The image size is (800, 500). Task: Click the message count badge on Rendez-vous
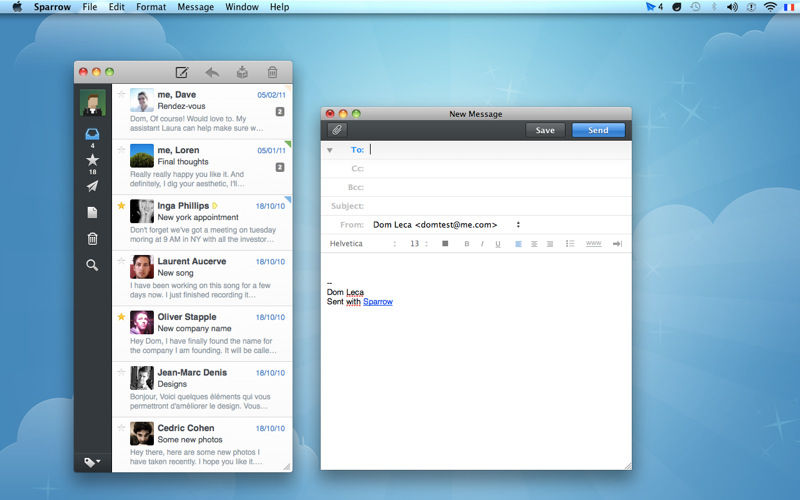point(280,112)
